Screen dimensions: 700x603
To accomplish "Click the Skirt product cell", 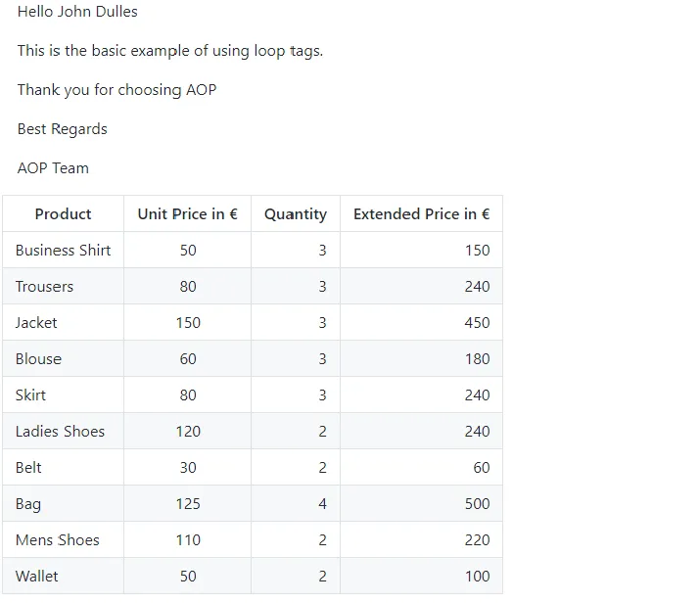I will tap(63, 394).
